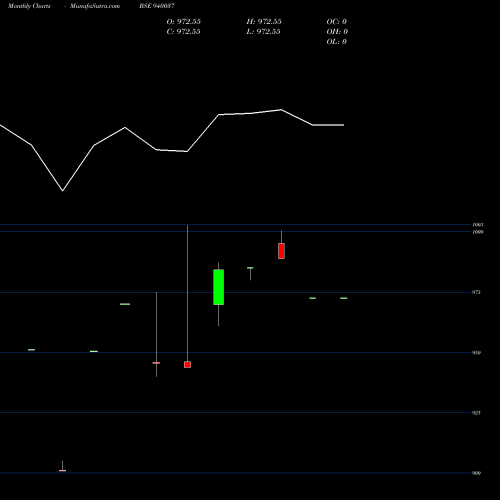The image size is (500, 500).
Task: Select the 'C: 972.55' close value
Action: coord(183,32)
